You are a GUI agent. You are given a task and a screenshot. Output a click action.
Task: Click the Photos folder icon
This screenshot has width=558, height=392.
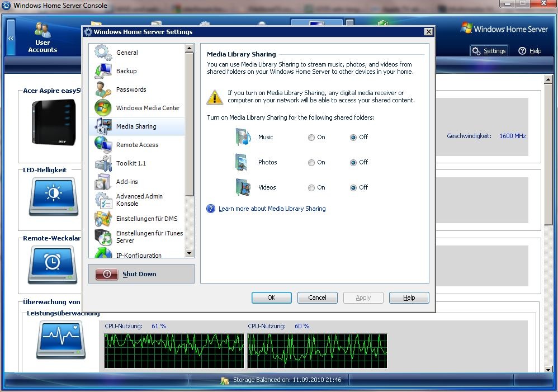[242, 162]
